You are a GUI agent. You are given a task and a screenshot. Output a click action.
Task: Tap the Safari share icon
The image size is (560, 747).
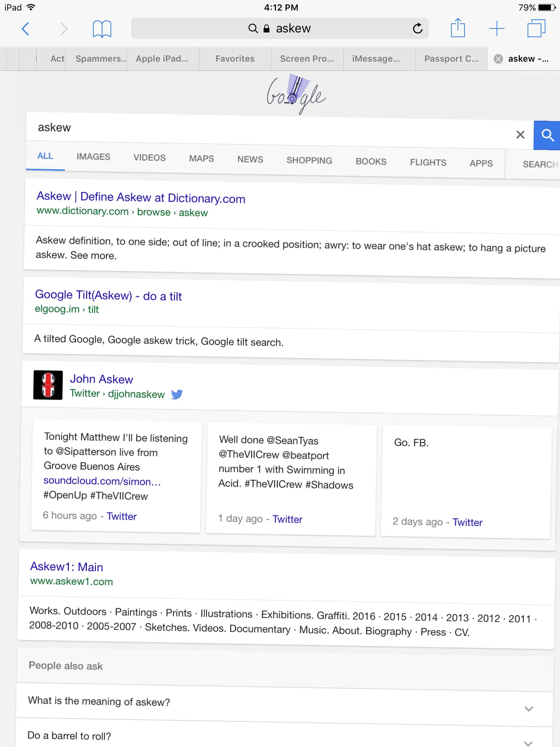click(x=458, y=28)
